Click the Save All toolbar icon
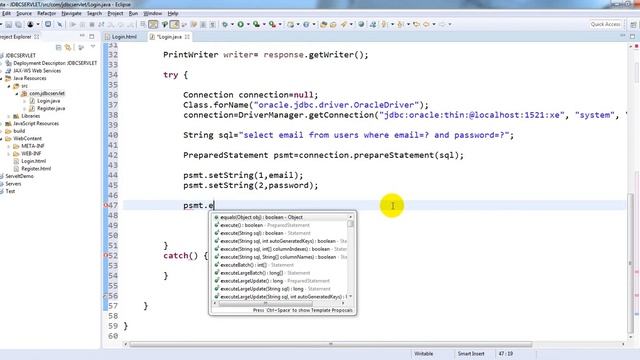Viewport: 640px width, 360px height. [x=18, y=24]
